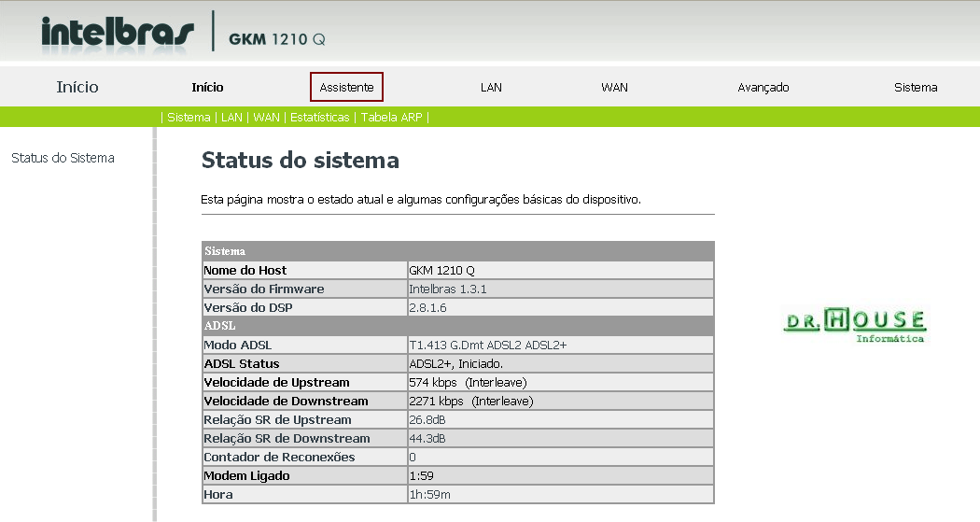Click the 'Contador de Reconexões' label
Image resolution: width=980 pixels, height=522 pixels.
[279, 457]
